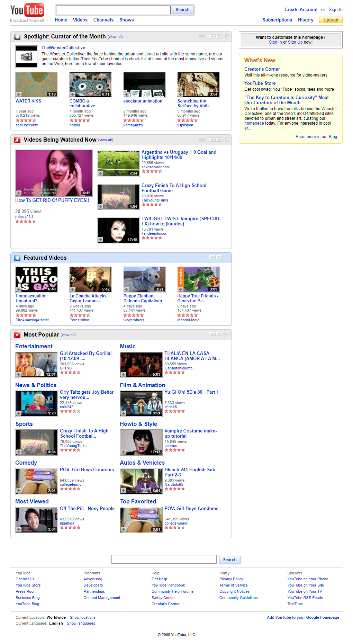Image resolution: width=353 pixels, height=644 pixels.
Task: Move the Spotlight module up
Action: [212, 36]
